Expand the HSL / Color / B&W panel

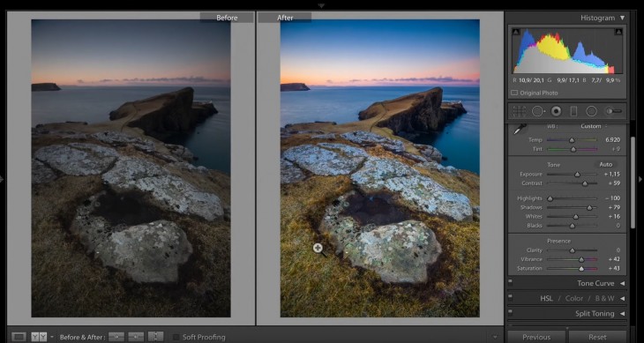[x=622, y=299]
